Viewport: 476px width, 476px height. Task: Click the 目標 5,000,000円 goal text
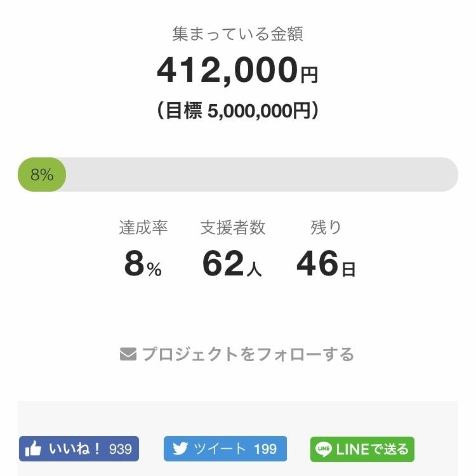[x=237, y=112]
